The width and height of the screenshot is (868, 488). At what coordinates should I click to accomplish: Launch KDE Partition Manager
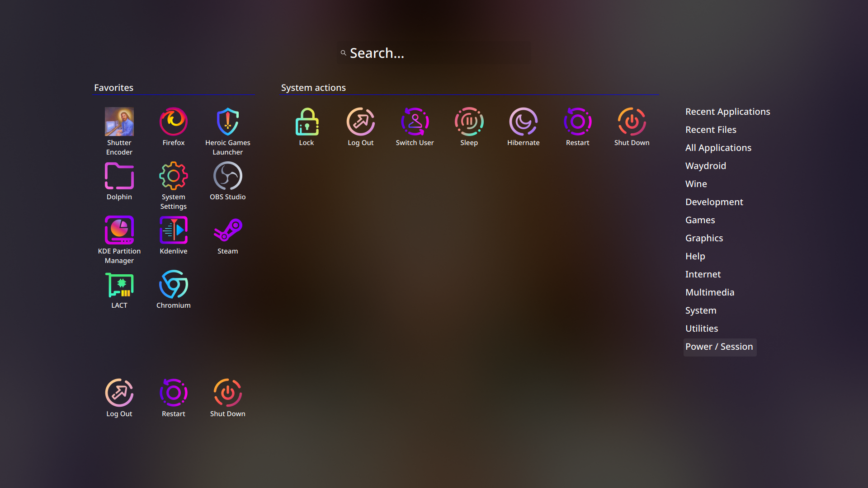tap(119, 230)
